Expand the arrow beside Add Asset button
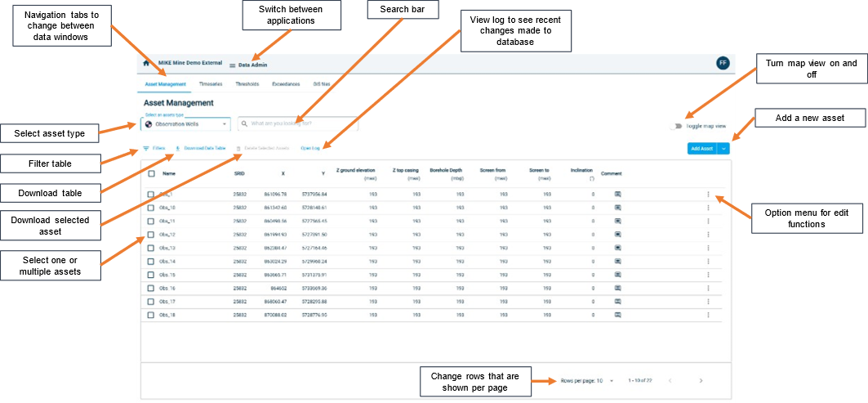This screenshot has width=868, height=403. 723,148
